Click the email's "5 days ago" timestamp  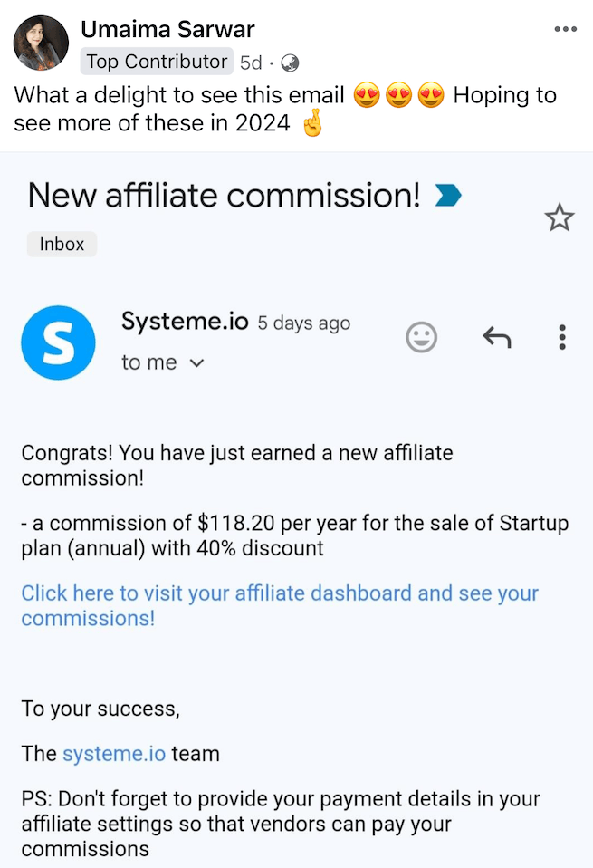click(303, 323)
